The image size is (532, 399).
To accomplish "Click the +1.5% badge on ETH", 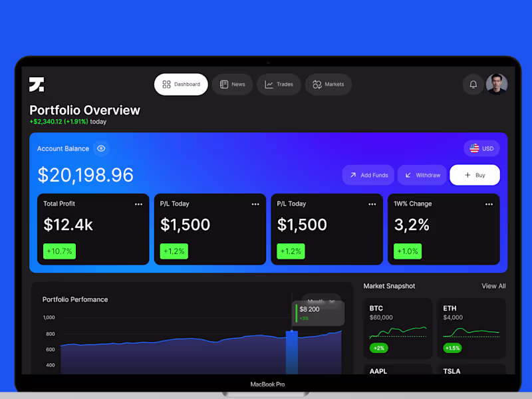I will click(x=452, y=348).
